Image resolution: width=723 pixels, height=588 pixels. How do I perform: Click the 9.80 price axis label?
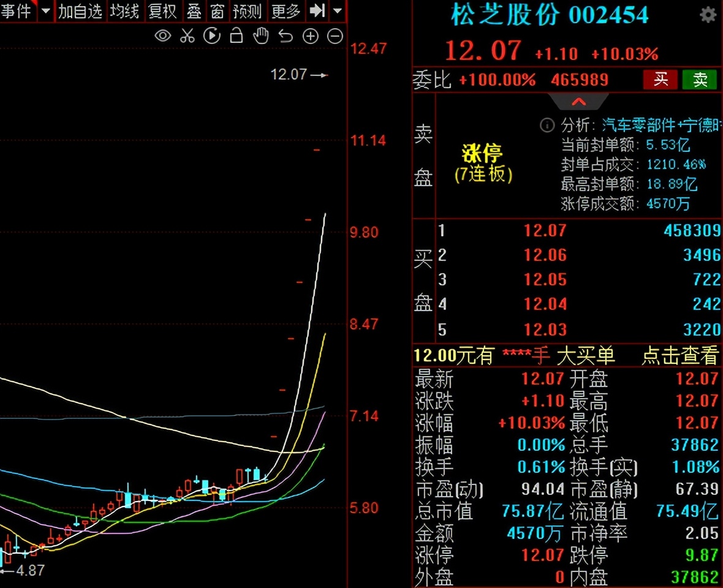point(364,232)
